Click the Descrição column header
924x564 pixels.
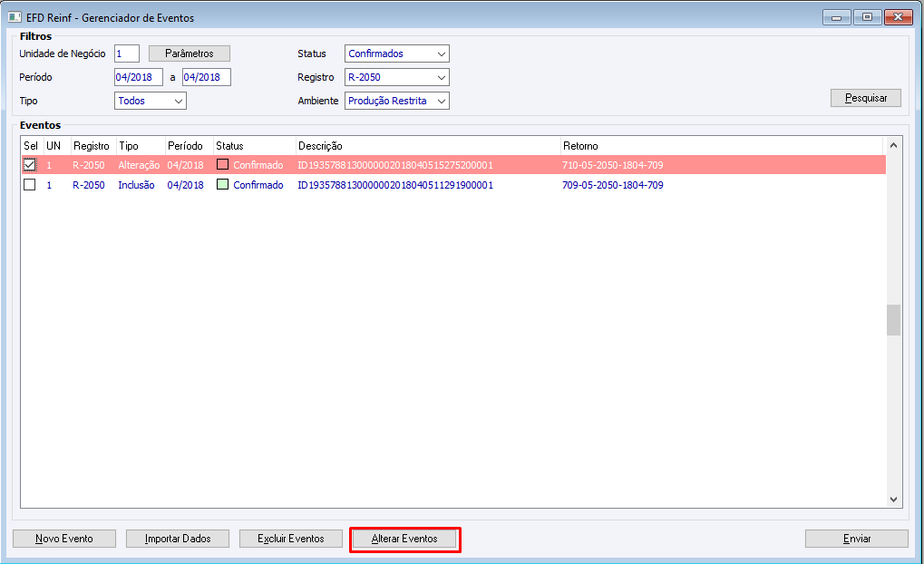click(x=428, y=146)
